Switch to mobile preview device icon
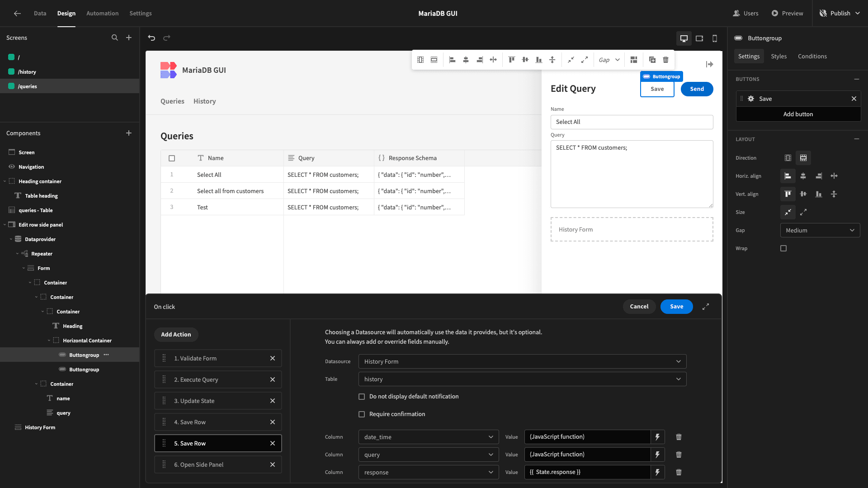This screenshot has height=488, width=868. tap(715, 38)
